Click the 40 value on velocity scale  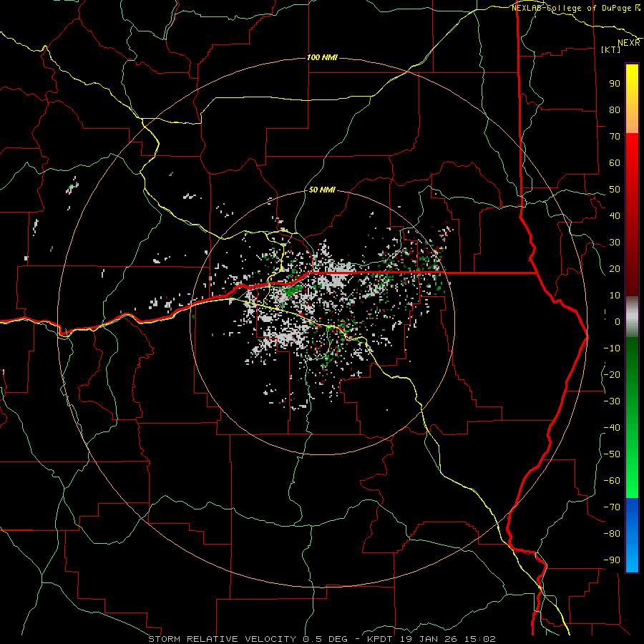coord(615,215)
